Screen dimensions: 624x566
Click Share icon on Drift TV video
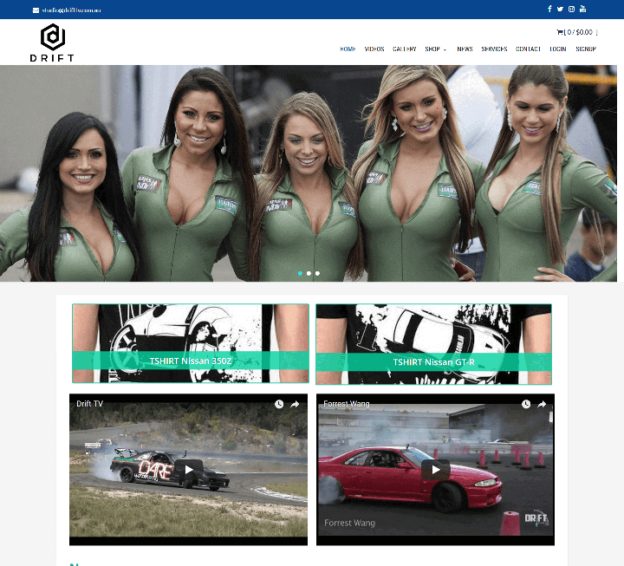click(x=295, y=404)
